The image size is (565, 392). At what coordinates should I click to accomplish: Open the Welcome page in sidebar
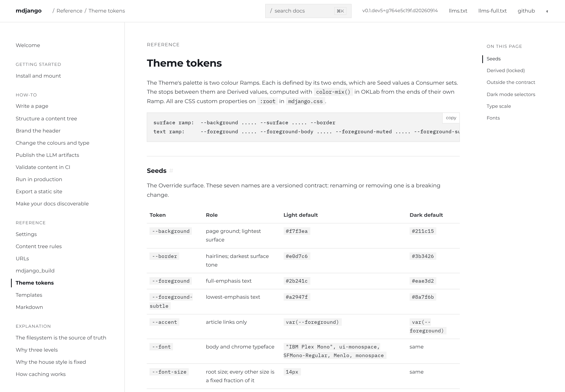[28, 45]
